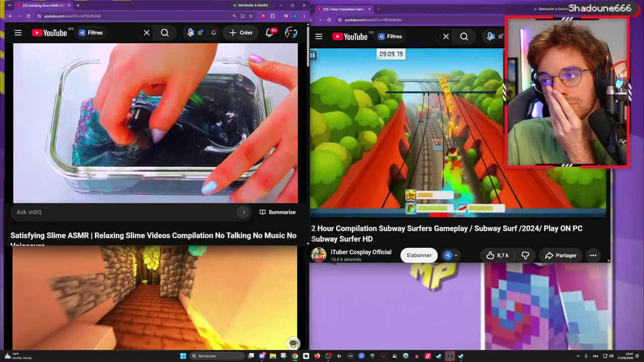Screen dimensions: 644x362
Task: Open the weather widget showing Mostly cloudy
Action: coord(18,356)
